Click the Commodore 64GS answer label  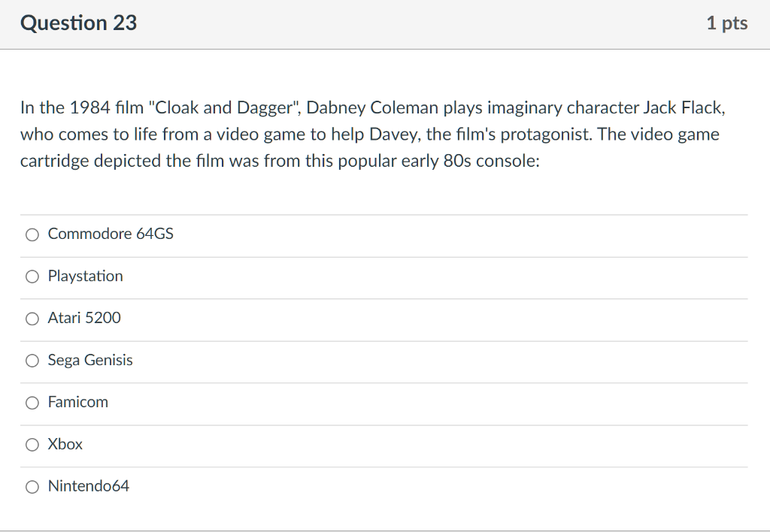click(x=110, y=234)
